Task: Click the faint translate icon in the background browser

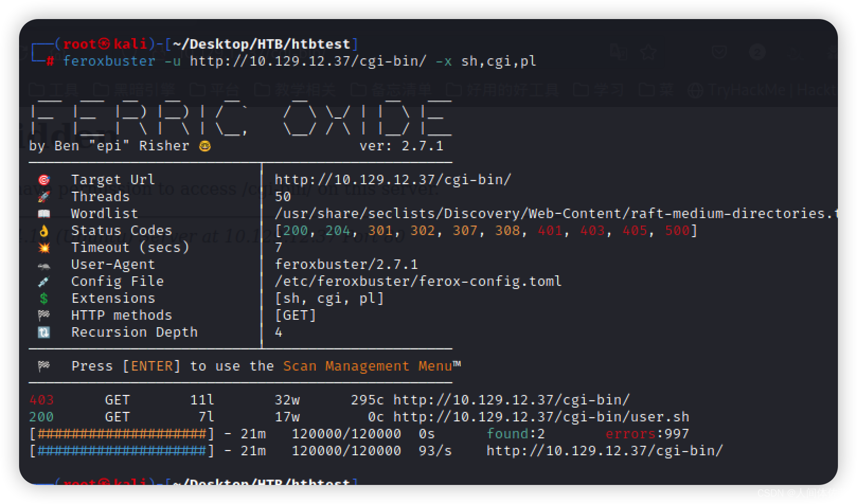Action: click(618, 52)
